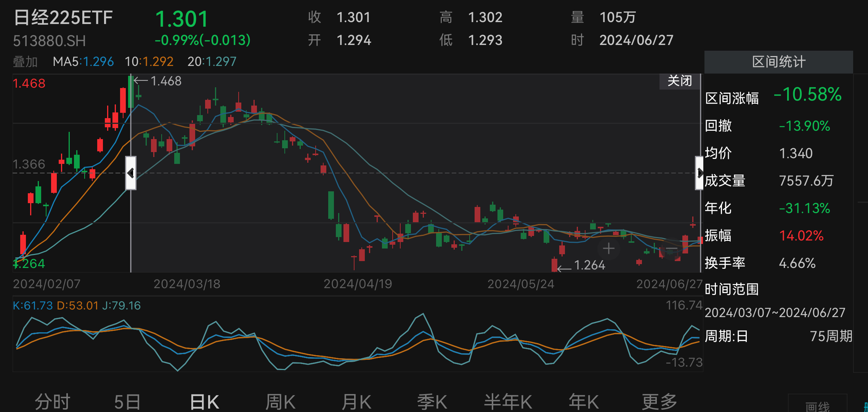Open the 周K weekly chart tab
Screen dimensions: 868x412
click(x=280, y=402)
